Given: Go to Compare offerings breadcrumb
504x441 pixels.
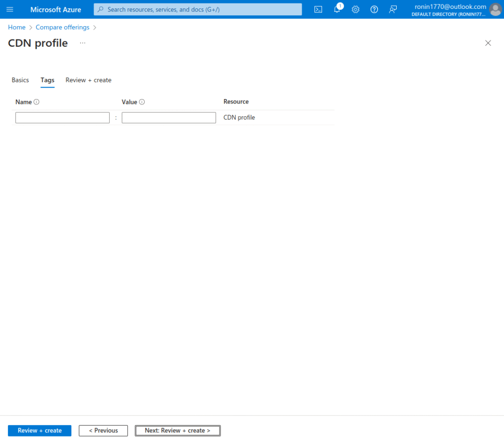Looking at the screenshot, I should [x=63, y=28].
